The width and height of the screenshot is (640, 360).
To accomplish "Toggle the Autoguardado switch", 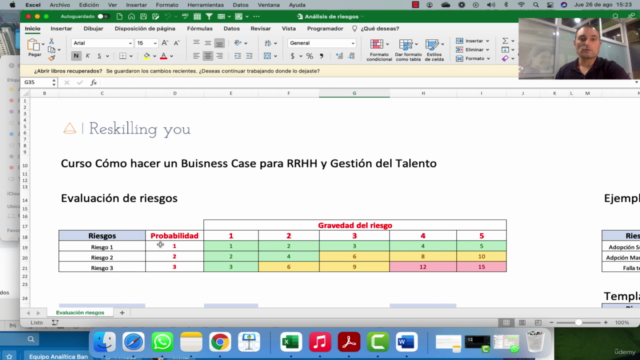I will (x=102, y=16).
